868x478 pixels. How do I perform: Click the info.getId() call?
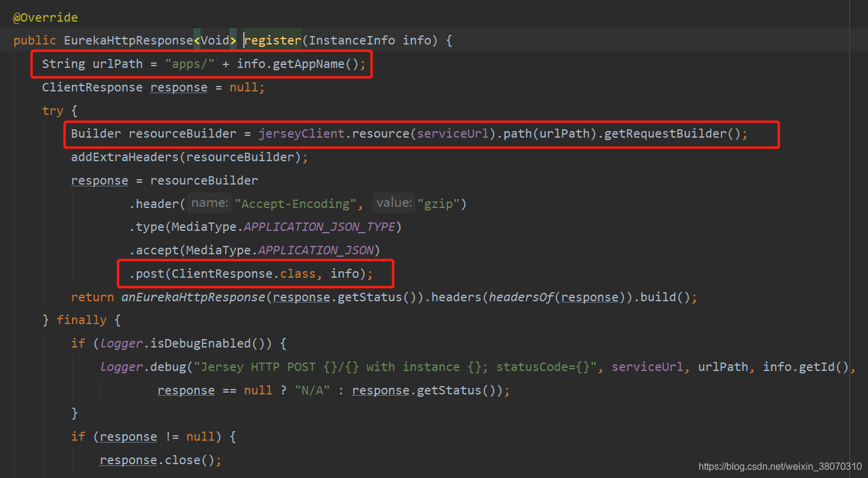[x=806, y=367]
